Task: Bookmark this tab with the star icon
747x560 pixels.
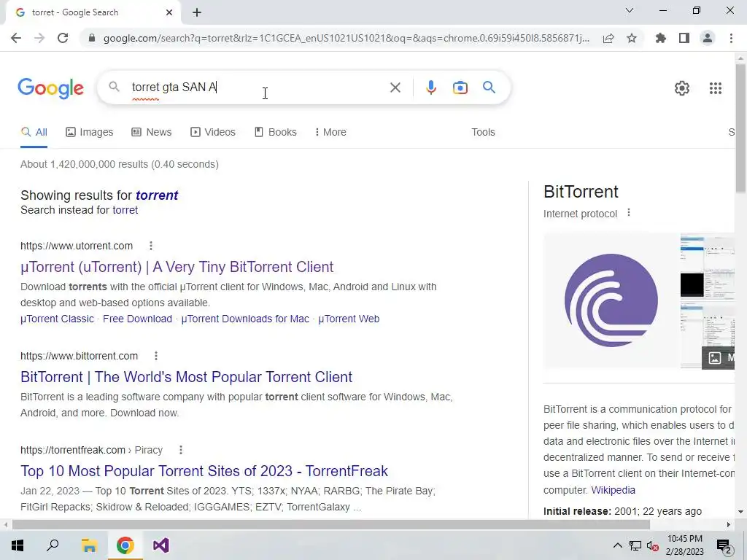Action: (x=632, y=38)
